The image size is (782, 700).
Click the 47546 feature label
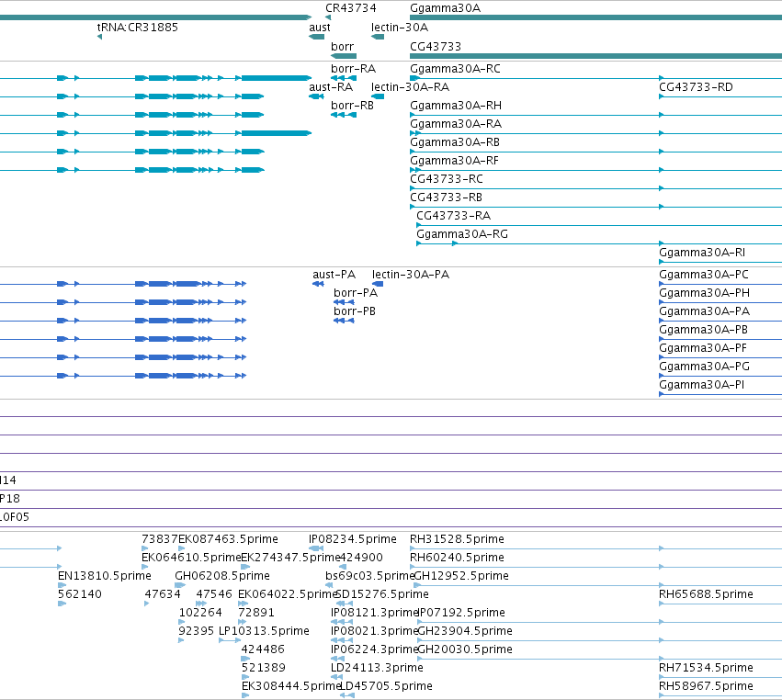click(x=214, y=594)
